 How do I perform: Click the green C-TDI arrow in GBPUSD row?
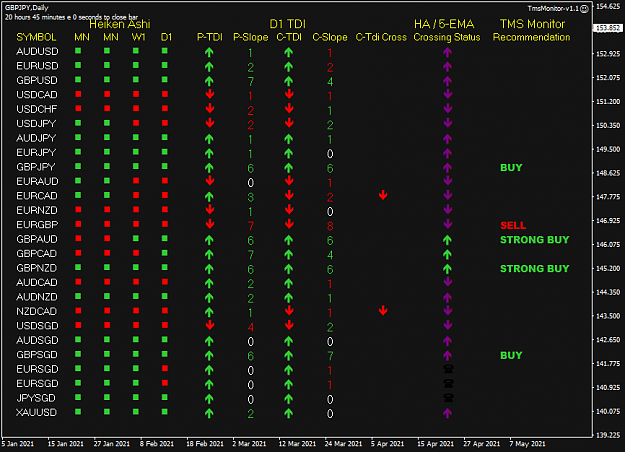tap(289, 81)
